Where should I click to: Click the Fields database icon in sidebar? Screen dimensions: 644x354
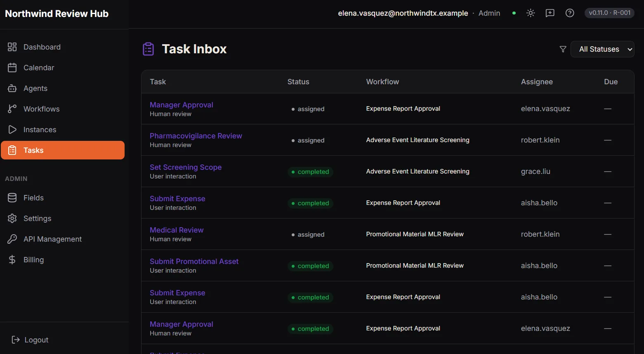pos(12,198)
